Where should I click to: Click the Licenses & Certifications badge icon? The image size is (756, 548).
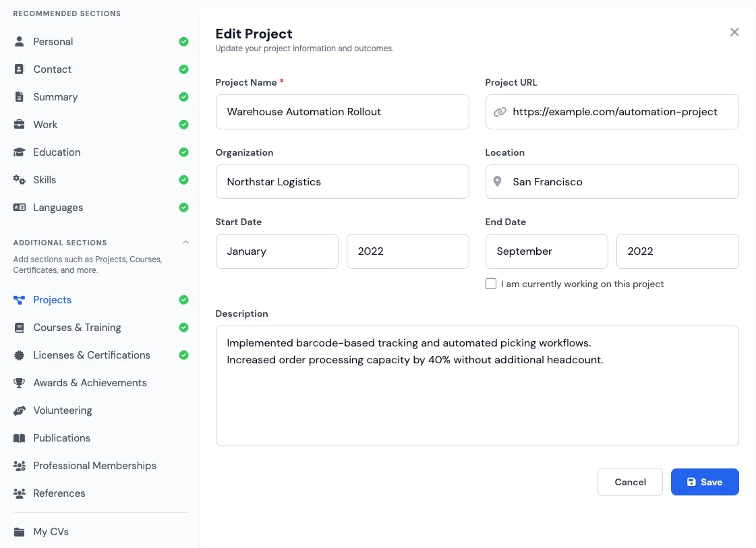click(20, 355)
